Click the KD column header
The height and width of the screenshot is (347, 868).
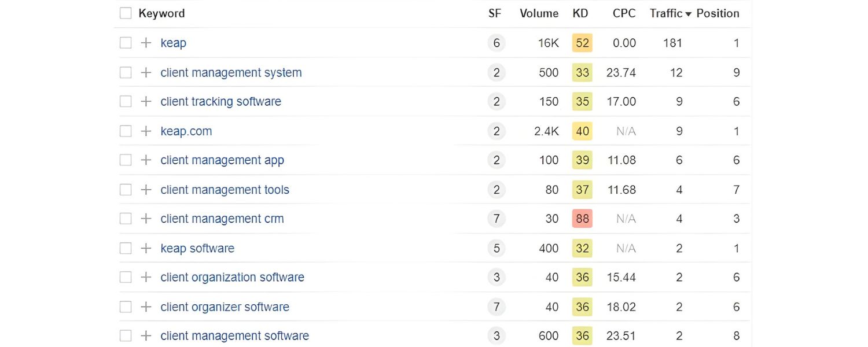tap(580, 13)
